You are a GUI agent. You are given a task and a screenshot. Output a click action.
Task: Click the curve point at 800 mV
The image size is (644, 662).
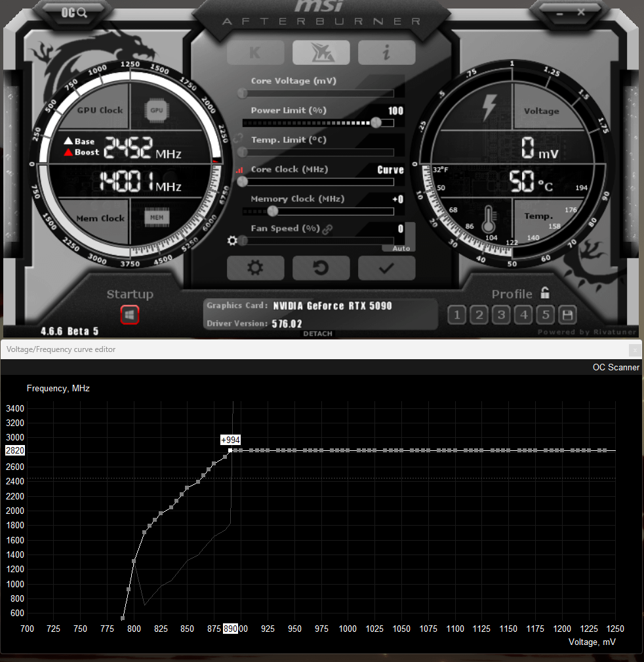coord(134,561)
